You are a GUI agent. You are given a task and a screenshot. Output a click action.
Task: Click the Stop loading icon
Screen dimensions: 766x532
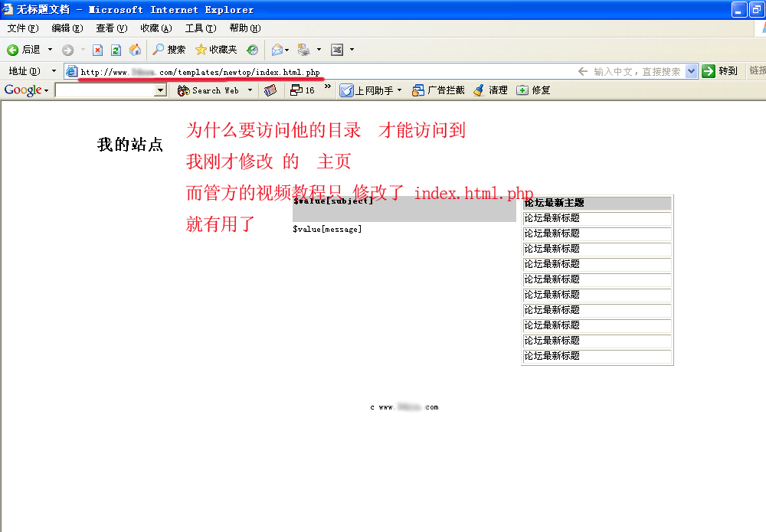[x=98, y=50]
